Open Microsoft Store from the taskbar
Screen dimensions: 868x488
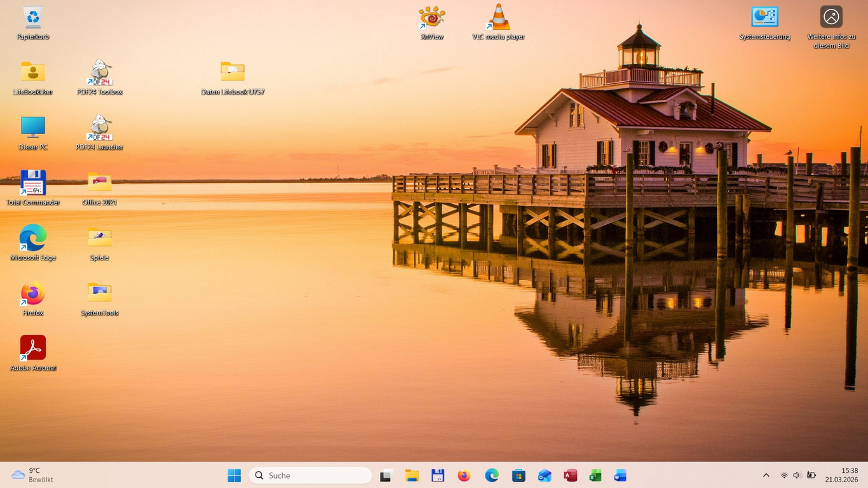click(519, 475)
